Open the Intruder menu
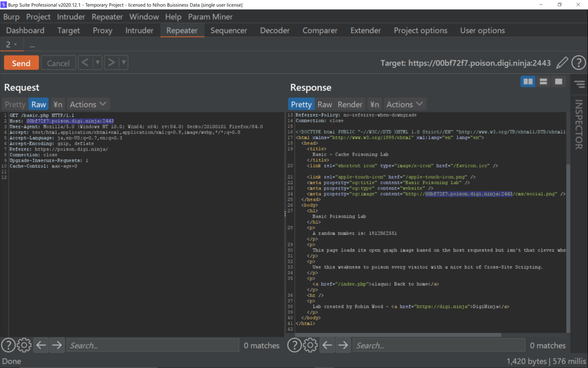Viewport: 588px width, 368px height. [x=71, y=17]
